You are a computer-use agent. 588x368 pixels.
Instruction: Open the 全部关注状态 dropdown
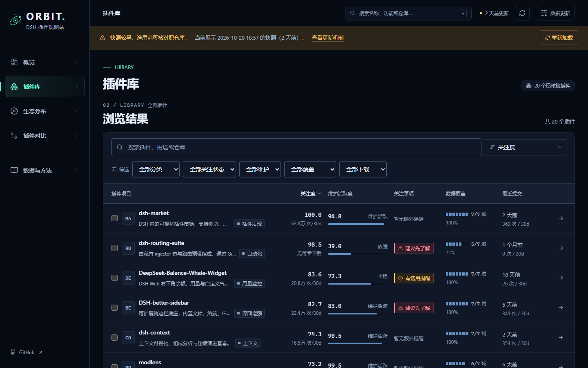(x=209, y=169)
